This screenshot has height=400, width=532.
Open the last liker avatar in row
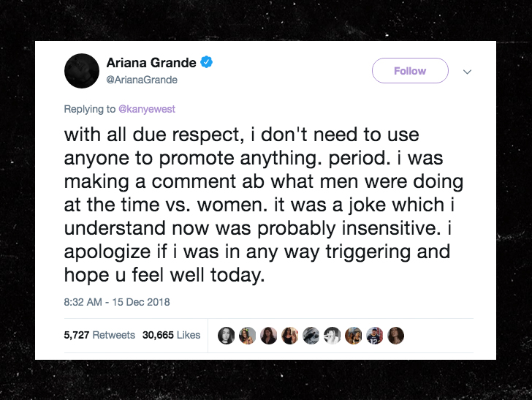tap(395, 336)
